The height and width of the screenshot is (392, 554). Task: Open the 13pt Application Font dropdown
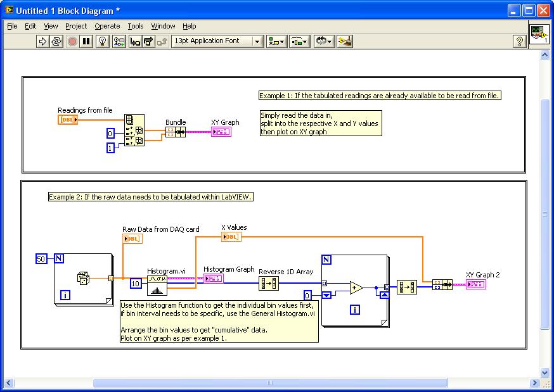[x=217, y=41]
